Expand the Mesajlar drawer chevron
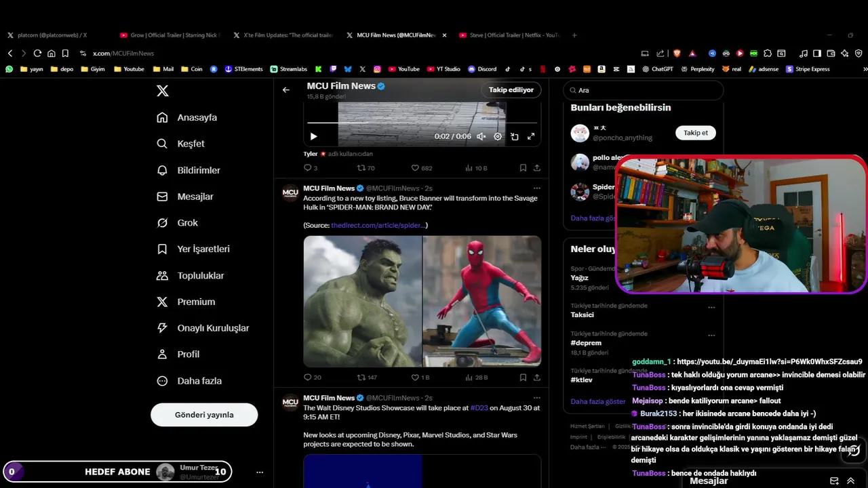The height and width of the screenshot is (488, 868). pyautogui.click(x=850, y=481)
